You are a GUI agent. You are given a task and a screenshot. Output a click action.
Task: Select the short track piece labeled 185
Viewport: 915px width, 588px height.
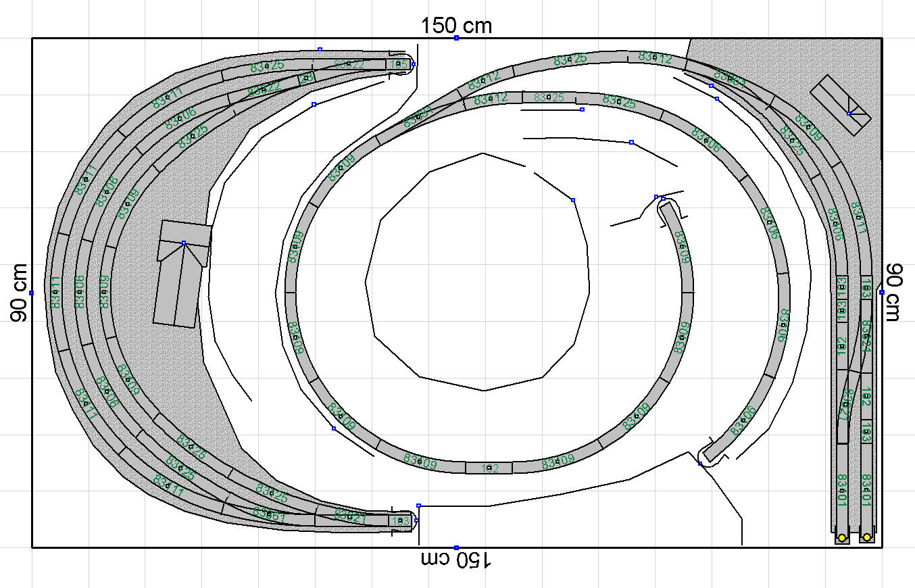coord(399,64)
